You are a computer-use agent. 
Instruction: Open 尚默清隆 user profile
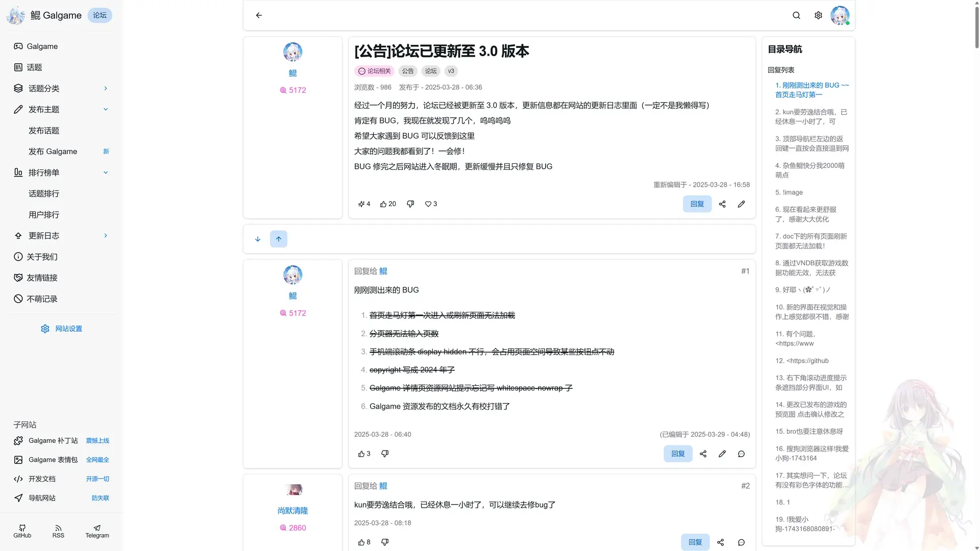click(x=292, y=511)
